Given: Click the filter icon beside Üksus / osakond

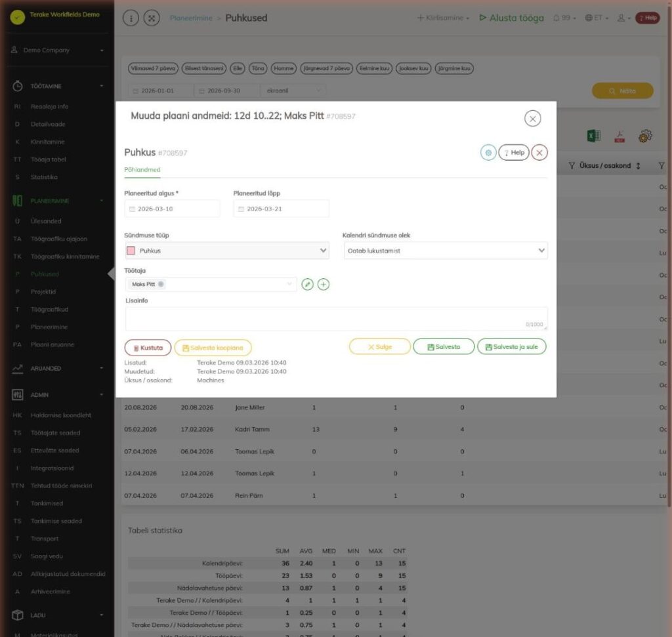Looking at the screenshot, I should click(x=572, y=166).
